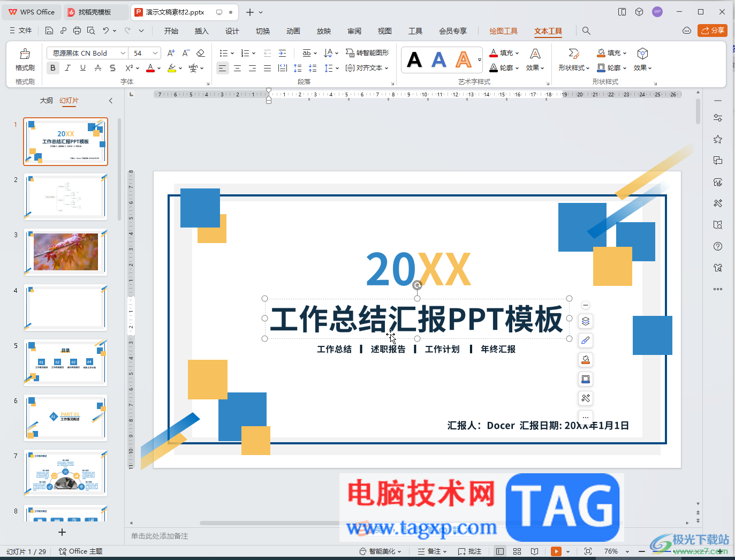Toggle the Notes (备注) pane
Image resolution: width=735 pixels, height=560 pixels.
pos(432,551)
